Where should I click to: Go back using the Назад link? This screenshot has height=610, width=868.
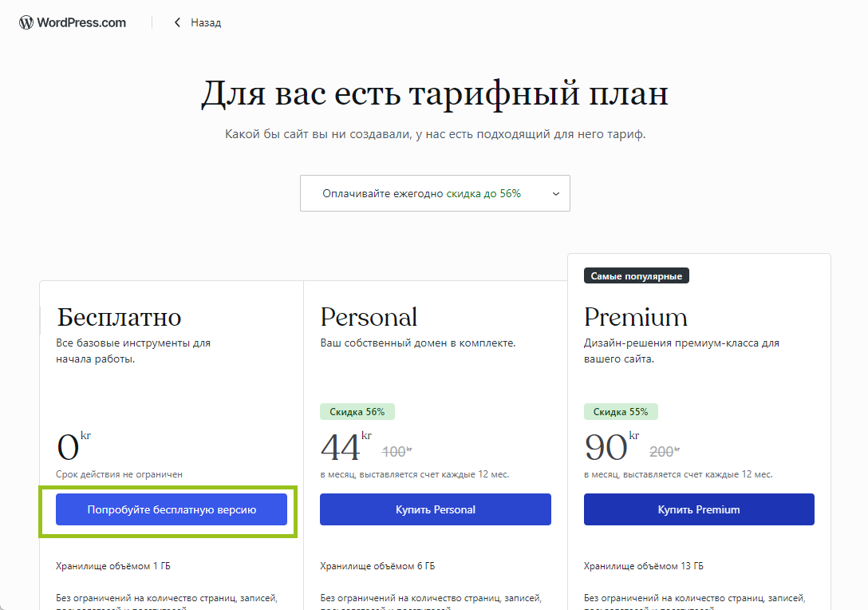coord(205,22)
